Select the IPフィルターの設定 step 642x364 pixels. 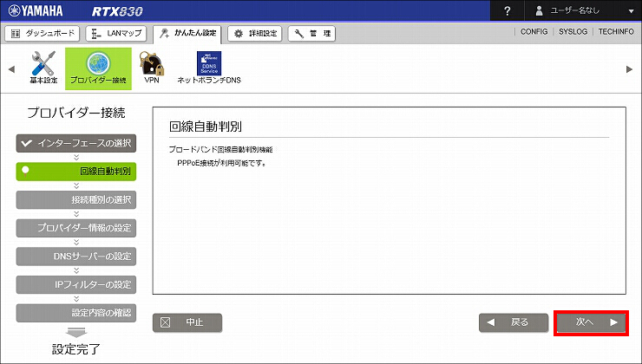76,284
